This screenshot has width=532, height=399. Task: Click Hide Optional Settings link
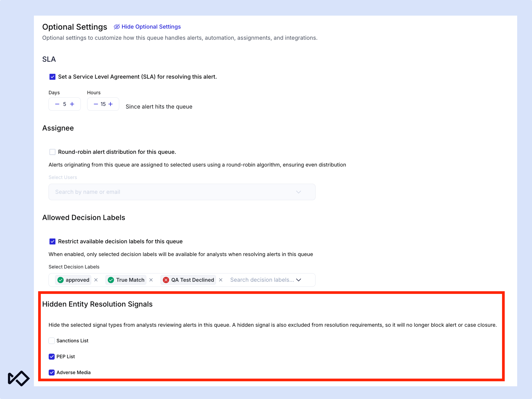click(147, 27)
